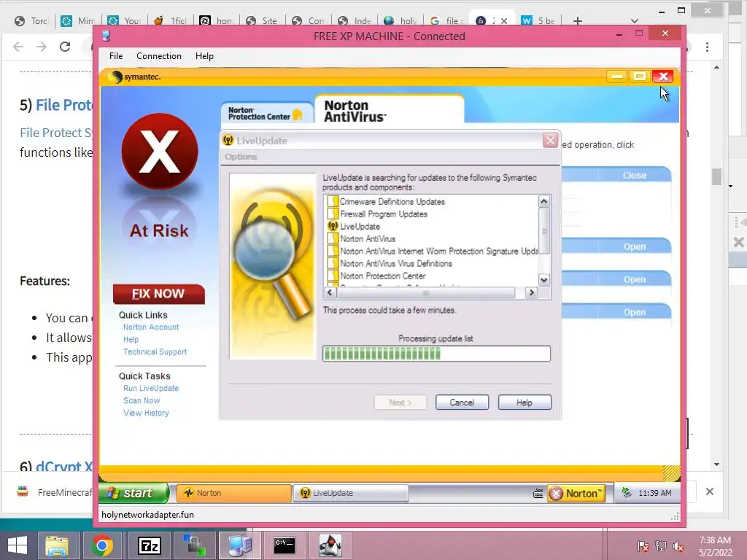
Task: Click the Help button in LiveUpdate dialog
Action: (525, 402)
